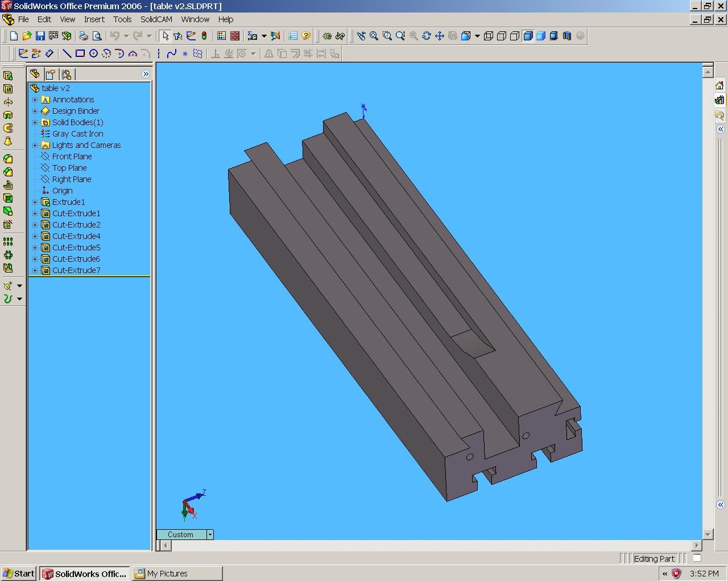Pick the Rectangle sketch tool

tap(80, 53)
